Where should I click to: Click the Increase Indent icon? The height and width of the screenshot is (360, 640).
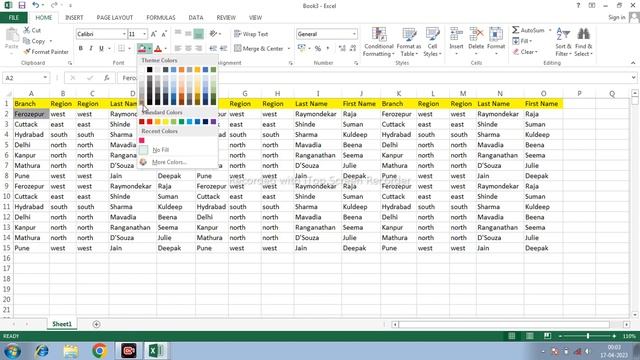pos(223,49)
